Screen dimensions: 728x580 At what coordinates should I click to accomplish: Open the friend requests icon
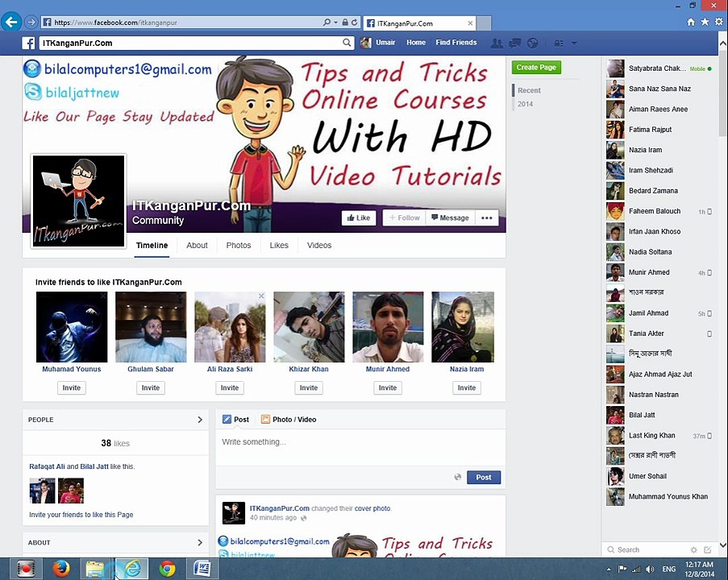(497, 43)
